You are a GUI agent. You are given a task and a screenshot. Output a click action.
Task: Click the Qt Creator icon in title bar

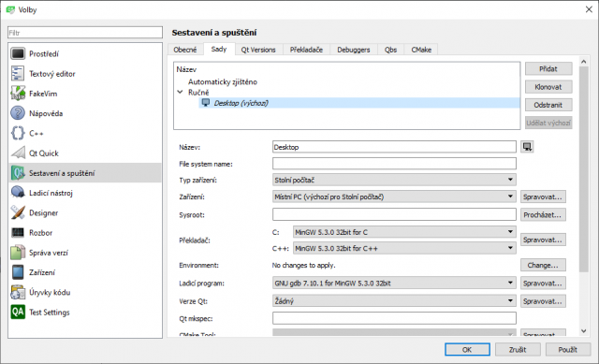[10, 9]
